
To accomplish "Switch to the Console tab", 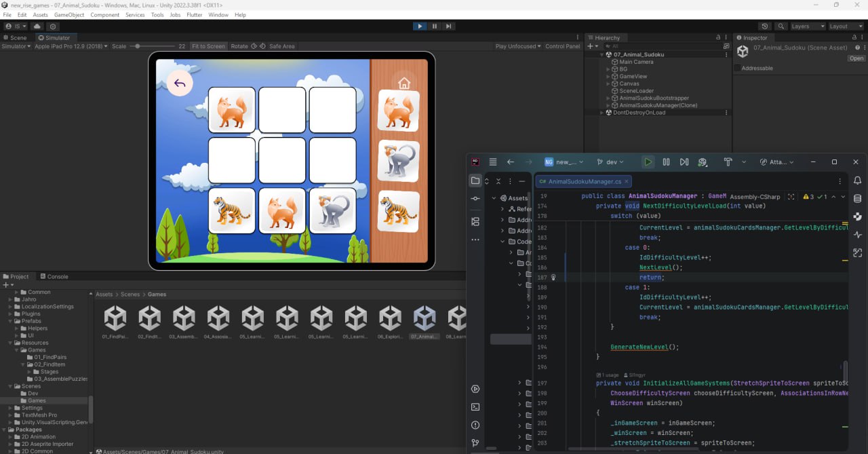I will (x=54, y=276).
